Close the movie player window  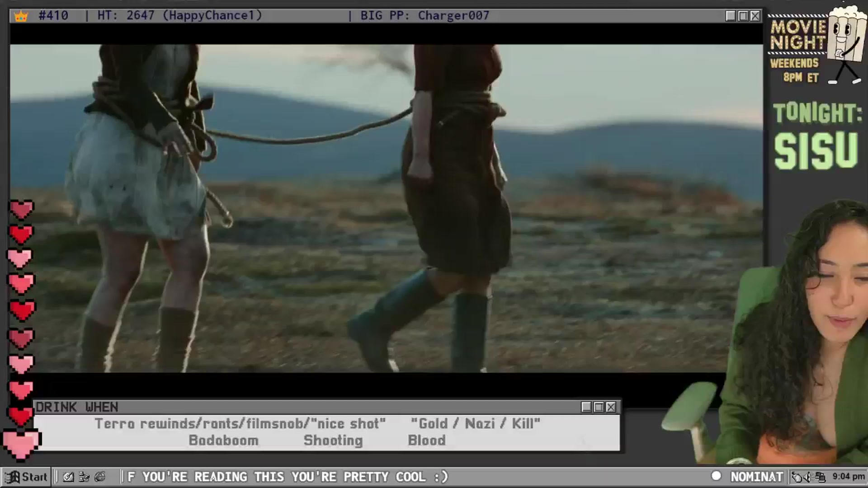[755, 16]
